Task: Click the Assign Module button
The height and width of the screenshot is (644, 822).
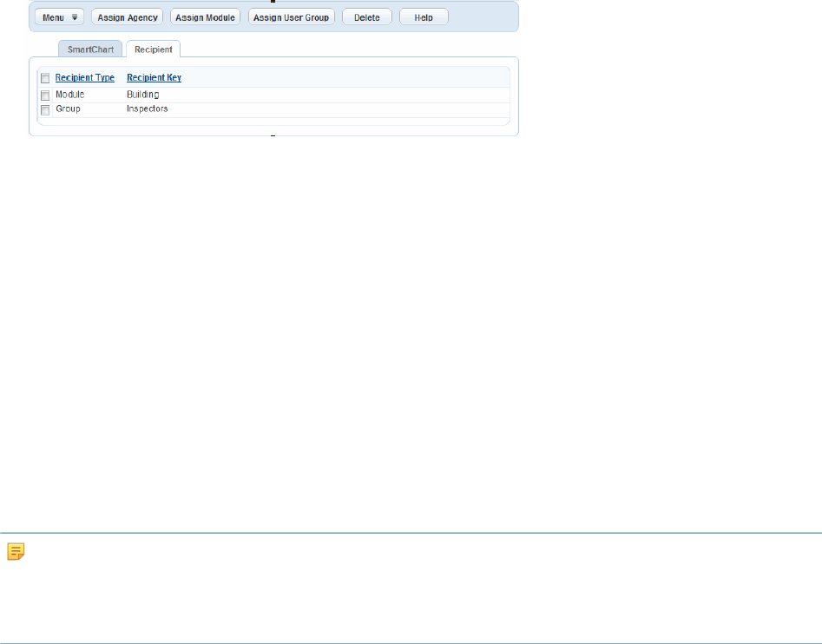Action: [205, 17]
